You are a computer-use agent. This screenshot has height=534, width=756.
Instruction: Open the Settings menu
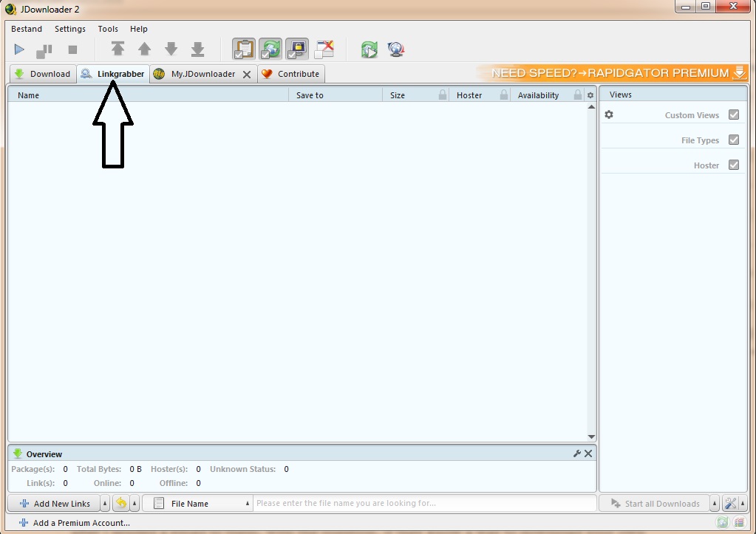pos(70,29)
